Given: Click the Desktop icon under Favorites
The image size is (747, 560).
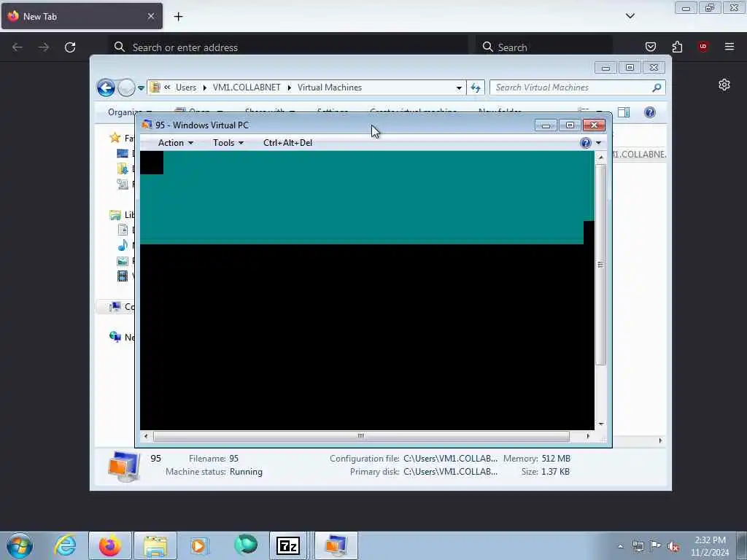Looking at the screenshot, I should 123,153.
